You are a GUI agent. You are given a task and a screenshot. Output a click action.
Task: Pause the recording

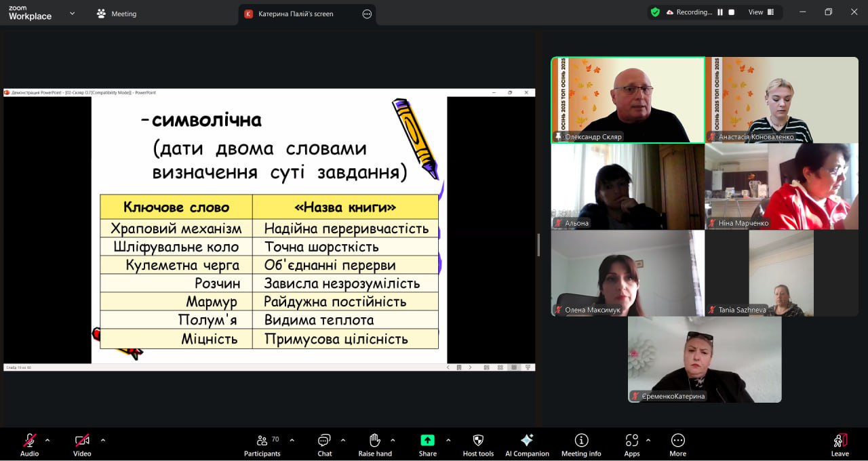[x=720, y=12]
